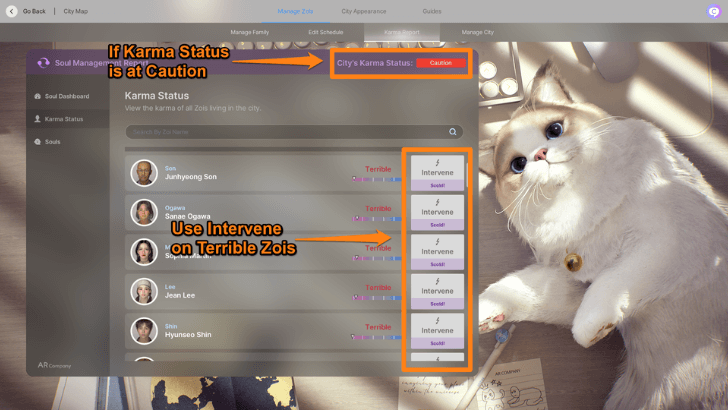
Task: Click the Go Back arrow icon
Action: 13,11
